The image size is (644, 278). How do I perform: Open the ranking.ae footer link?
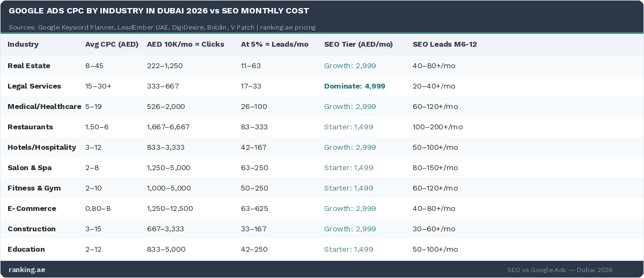tap(27, 270)
